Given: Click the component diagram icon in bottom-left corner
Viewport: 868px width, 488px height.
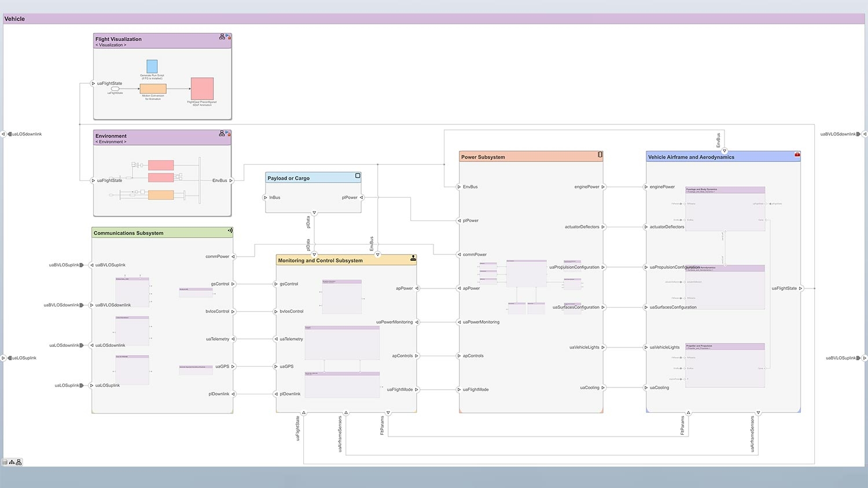Looking at the screenshot, I should (x=19, y=462).
